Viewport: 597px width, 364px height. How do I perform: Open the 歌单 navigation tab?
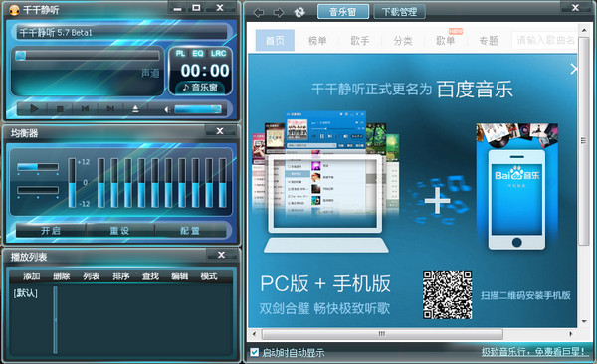[446, 40]
